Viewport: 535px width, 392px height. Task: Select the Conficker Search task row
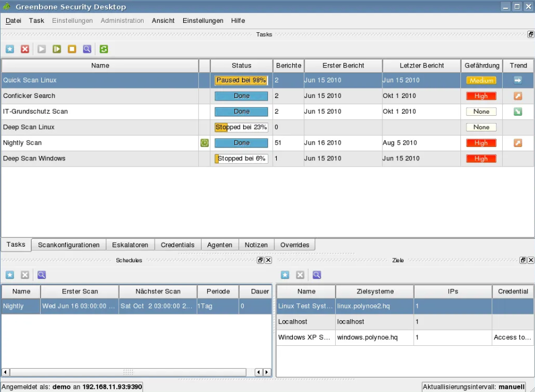pos(267,96)
